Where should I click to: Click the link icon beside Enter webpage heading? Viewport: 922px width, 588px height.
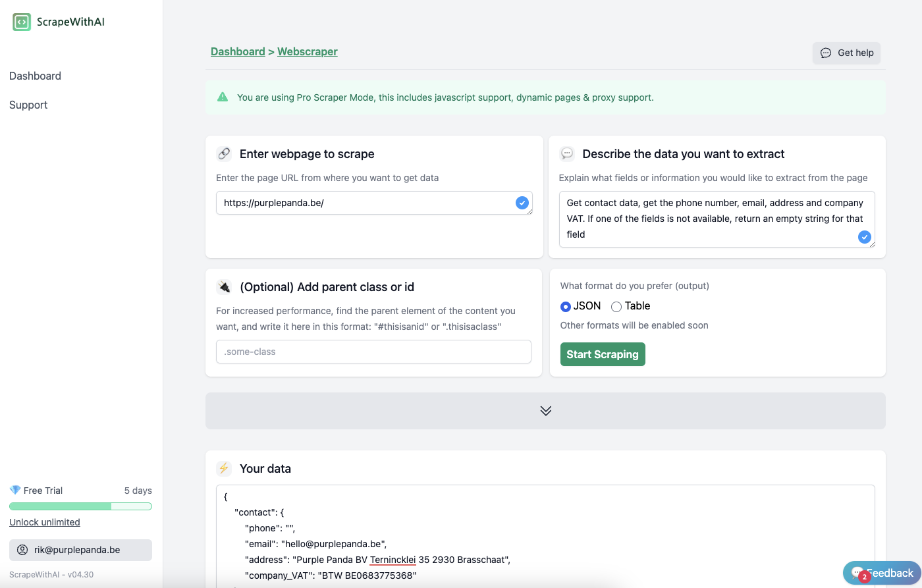[x=224, y=153]
